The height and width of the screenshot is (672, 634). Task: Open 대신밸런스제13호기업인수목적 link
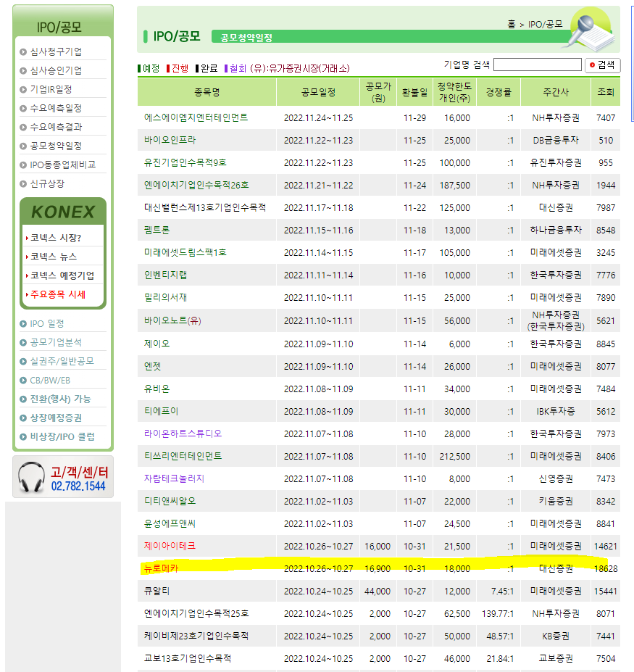coord(205,208)
